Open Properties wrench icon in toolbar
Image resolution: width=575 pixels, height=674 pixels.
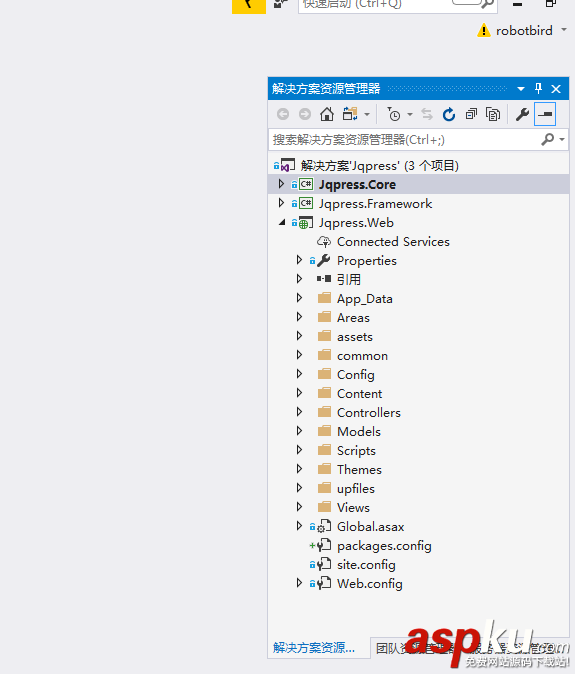pyautogui.click(x=522, y=114)
